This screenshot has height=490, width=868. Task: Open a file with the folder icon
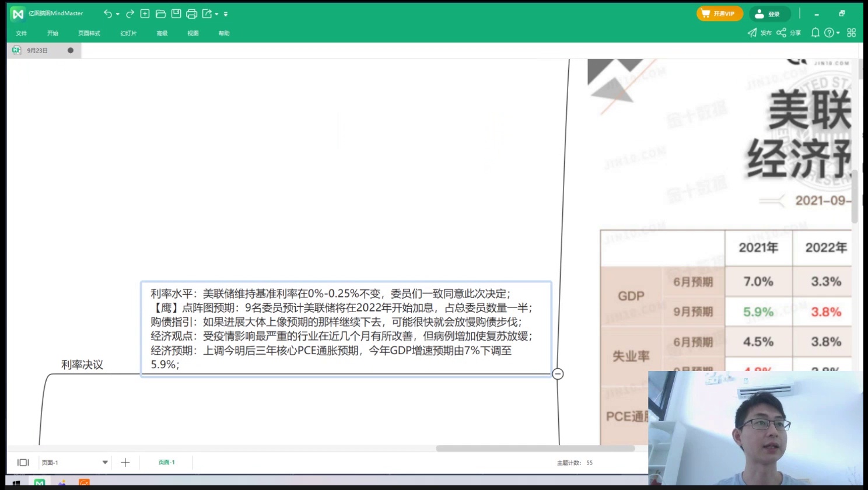160,13
